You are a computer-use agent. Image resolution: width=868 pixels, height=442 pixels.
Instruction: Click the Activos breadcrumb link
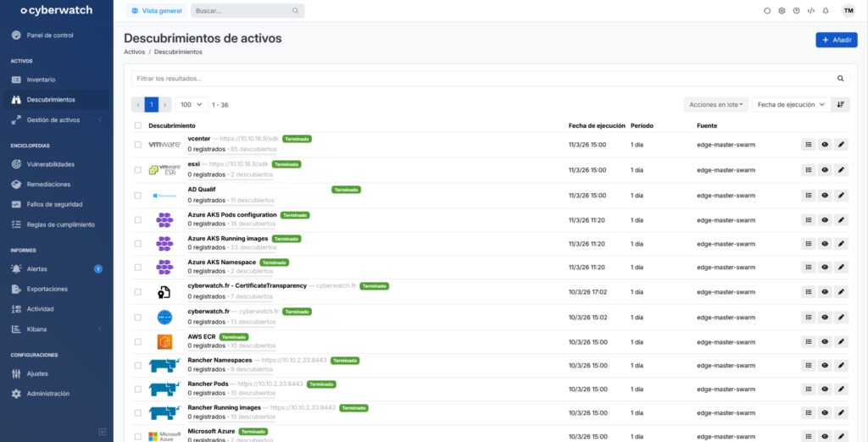(134, 52)
